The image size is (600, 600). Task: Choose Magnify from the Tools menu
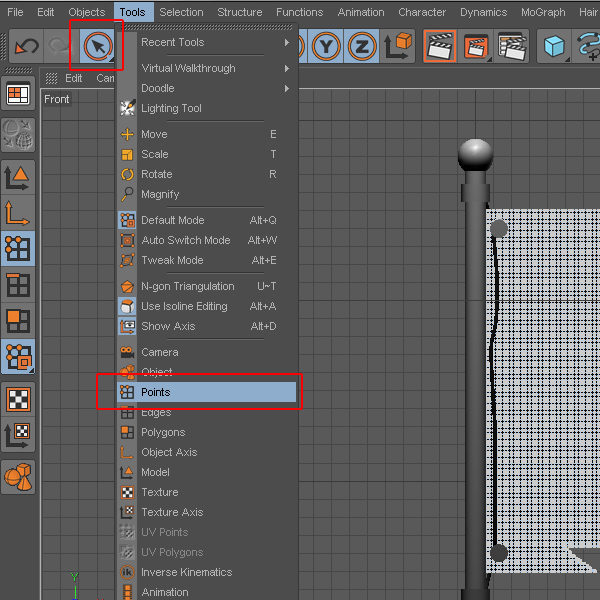pos(207,194)
